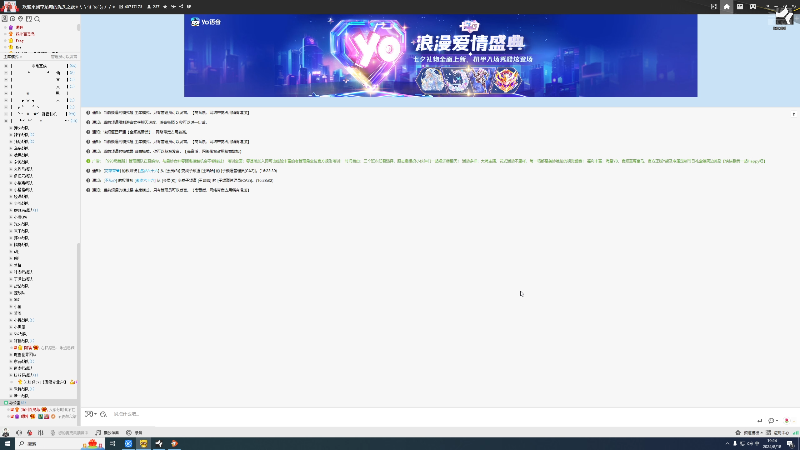Click the house icon in the bottom-right status bar
This screenshot has width=800, height=450.
point(738,433)
